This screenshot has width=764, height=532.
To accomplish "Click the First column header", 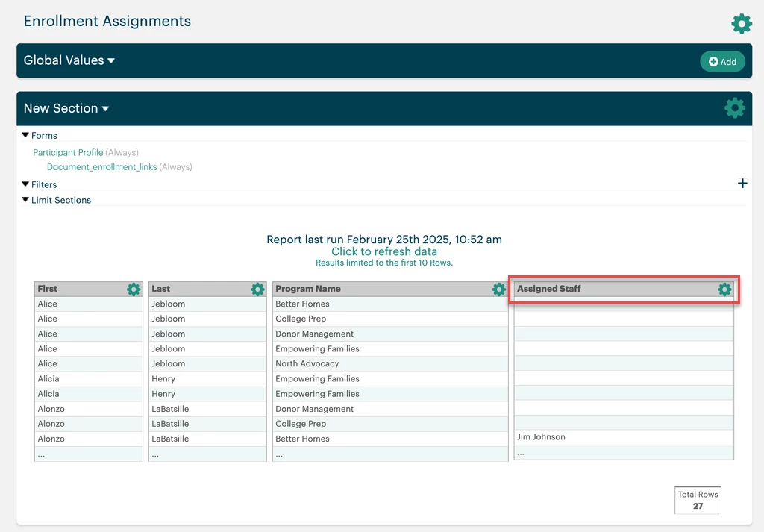I will [89, 289].
